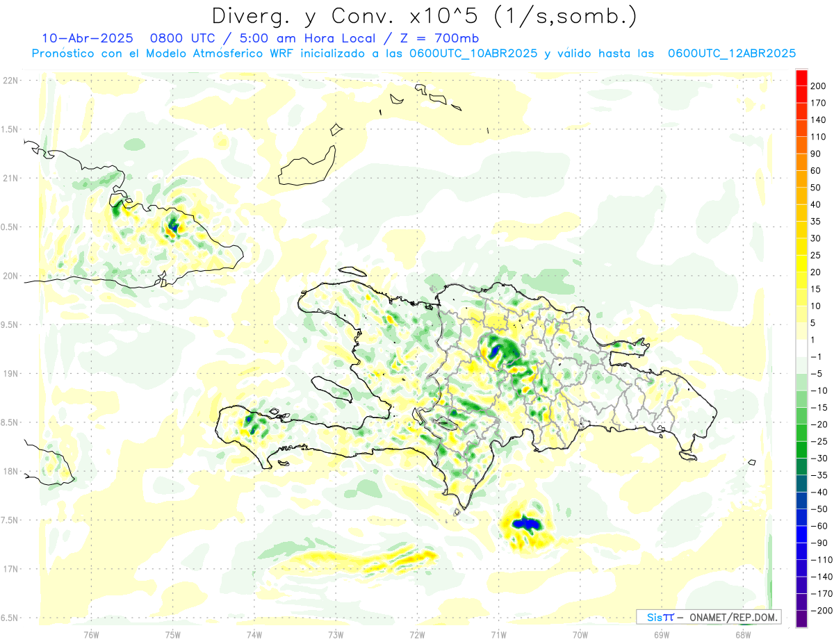The image size is (834, 644).
Task: Click the '-170' color bar value
Action: (x=821, y=595)
